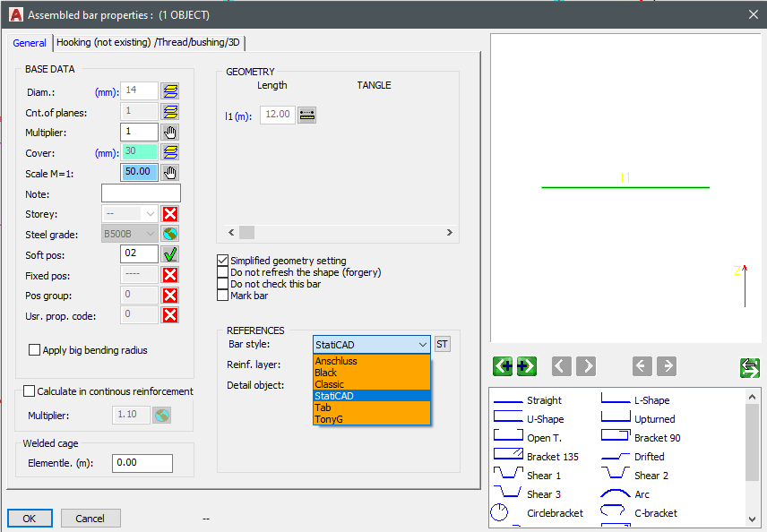The height and width of the screenshot is (532, 767).
Task: Check Calculate in continous reinforcement
Action: pos(30,391)
